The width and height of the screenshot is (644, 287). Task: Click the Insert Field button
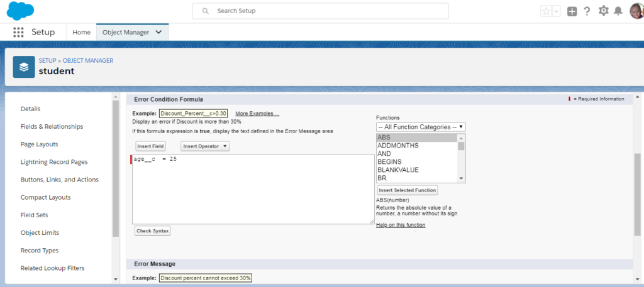150,146
